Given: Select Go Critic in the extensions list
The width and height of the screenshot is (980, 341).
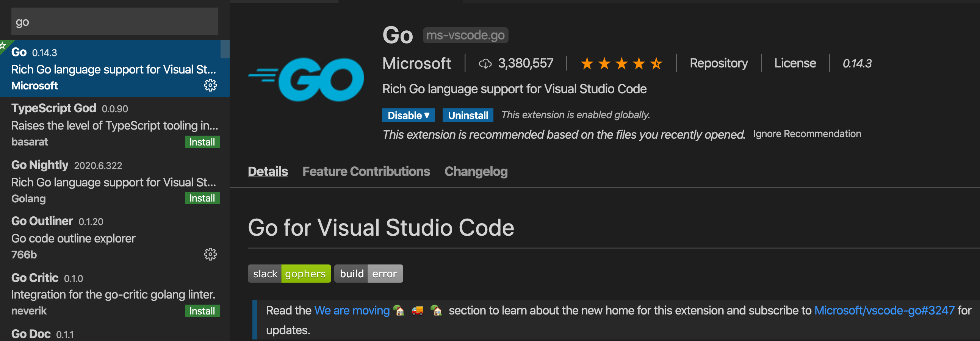Looking at the screenshot, I should [114, 294].
